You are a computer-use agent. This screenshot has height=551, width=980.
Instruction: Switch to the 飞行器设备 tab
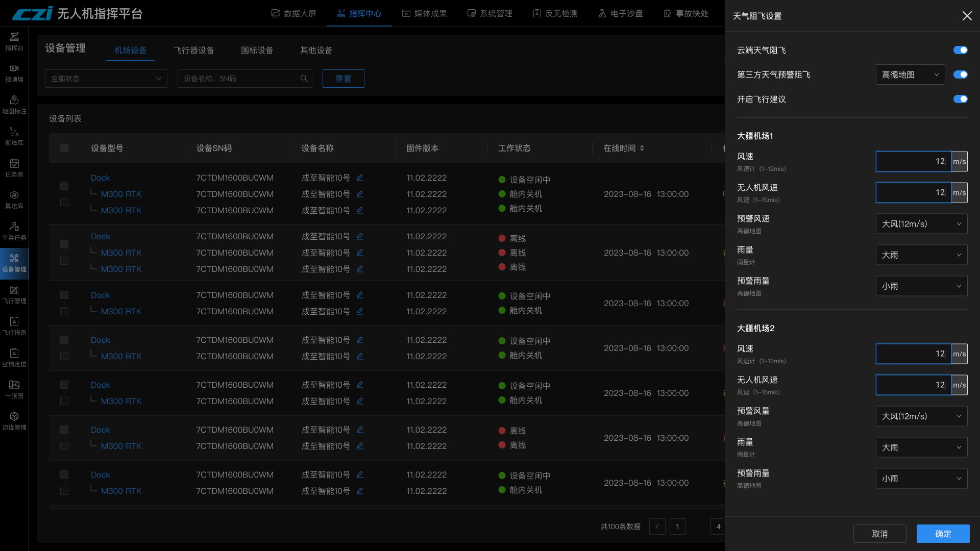click(x=193, y=50)
